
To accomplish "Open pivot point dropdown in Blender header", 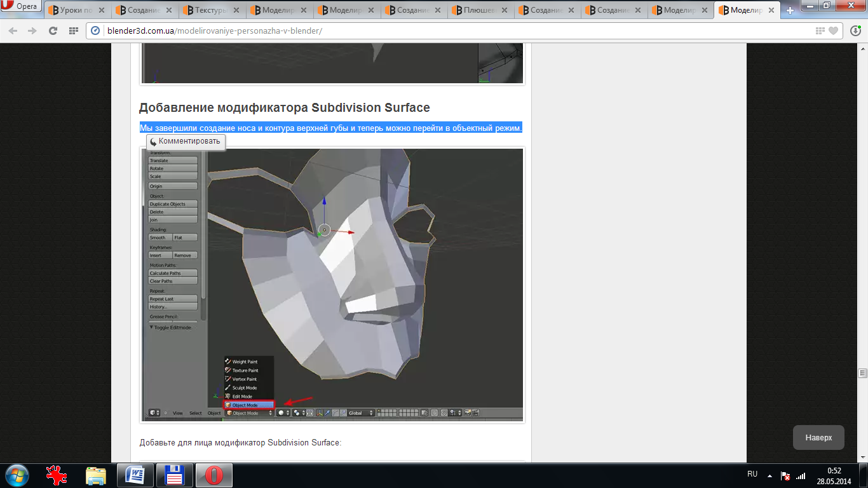I will click(x=299, y=413).
